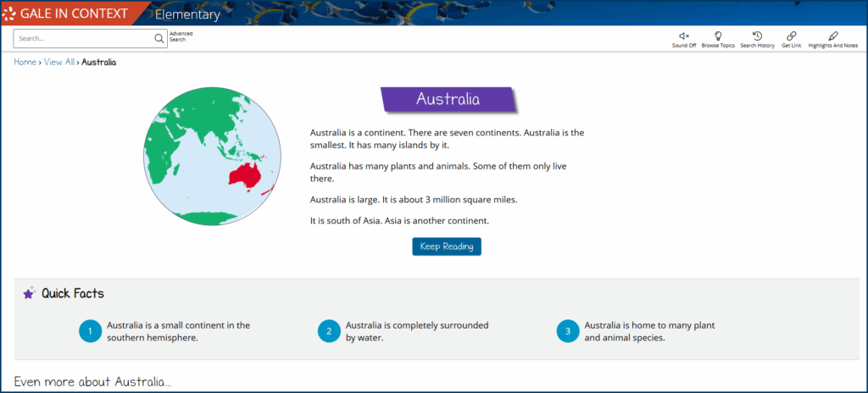The height and width of the screenshot is (393, 868).
Task: Click the Keep Reading button
Action: [x=447, y=246]
